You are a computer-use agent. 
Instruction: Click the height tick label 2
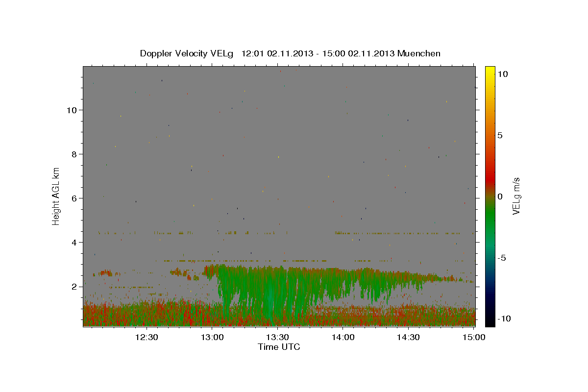[74, 287]
